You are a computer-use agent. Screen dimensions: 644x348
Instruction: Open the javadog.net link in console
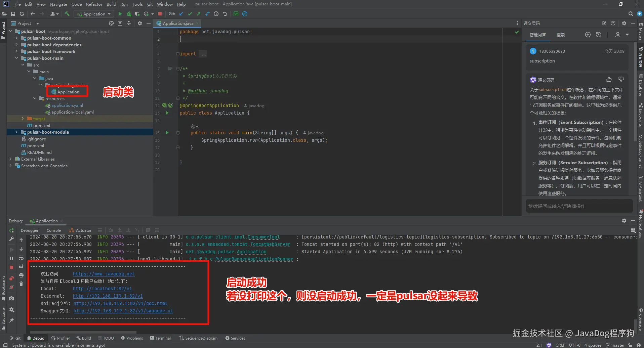click(x=104, y=274)
